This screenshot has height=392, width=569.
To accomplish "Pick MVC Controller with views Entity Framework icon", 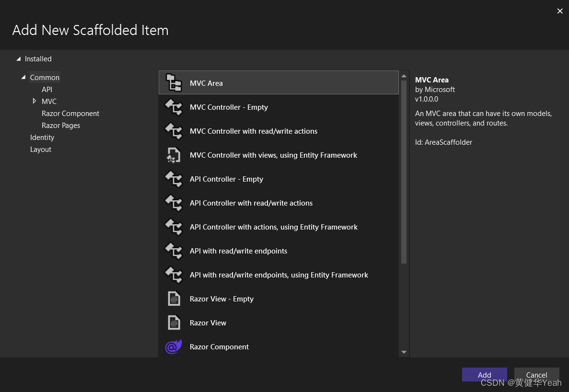I will click(174, 155).
